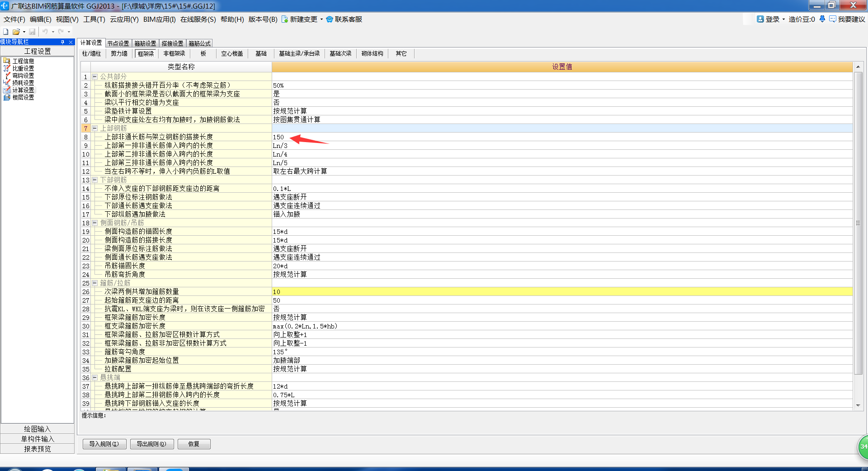This screenshot has height=471, width=868.
Task: Click the 新建变更 document icon
Action: click(x=285, y=19)
